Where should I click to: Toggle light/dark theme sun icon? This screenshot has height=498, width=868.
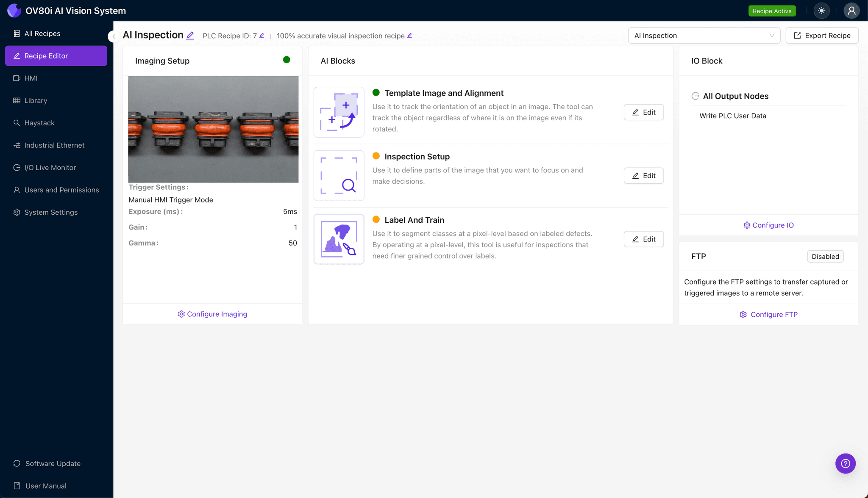[x=821, y=11]
